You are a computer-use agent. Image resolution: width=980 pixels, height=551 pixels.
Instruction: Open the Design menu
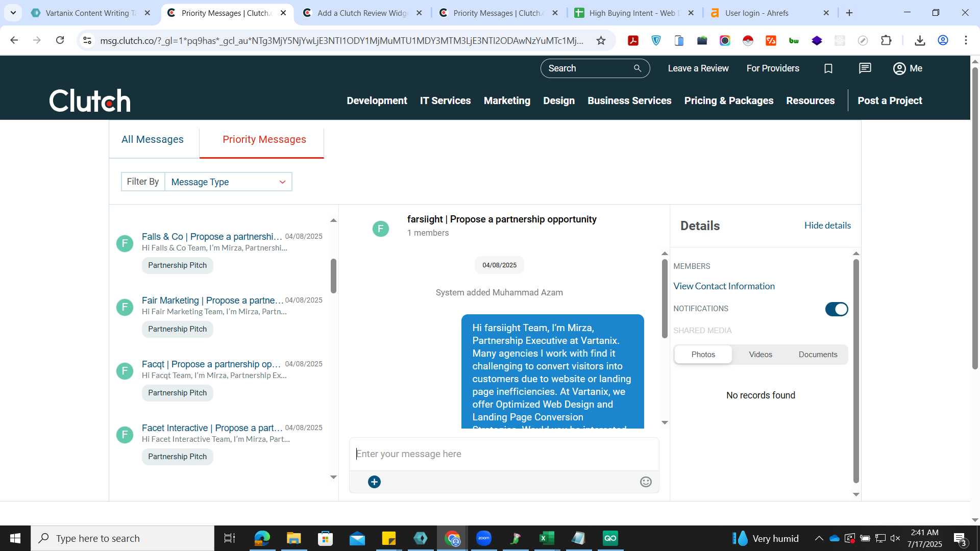pos(559,101)
